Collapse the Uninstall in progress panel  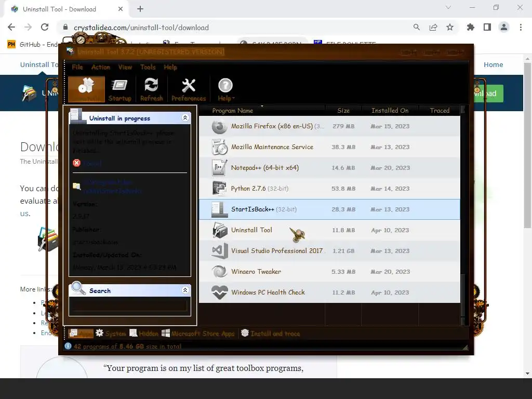tap(185, 118)
